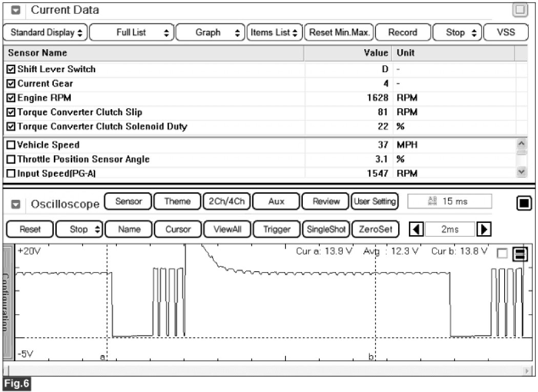
Task: Collapse the Current Data panel arrow icon
Action: click(x=15, y=10)
